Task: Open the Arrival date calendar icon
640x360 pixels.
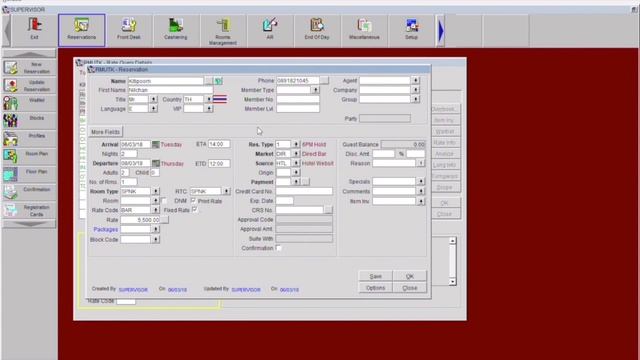Action: [156, 144]
